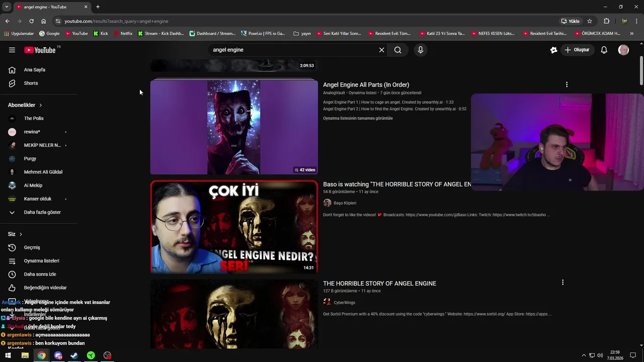Viewport: 644px width, 362px height.
Task: Open the Windows Start menu
Action: pyautogui.click(x=8, y=355)
